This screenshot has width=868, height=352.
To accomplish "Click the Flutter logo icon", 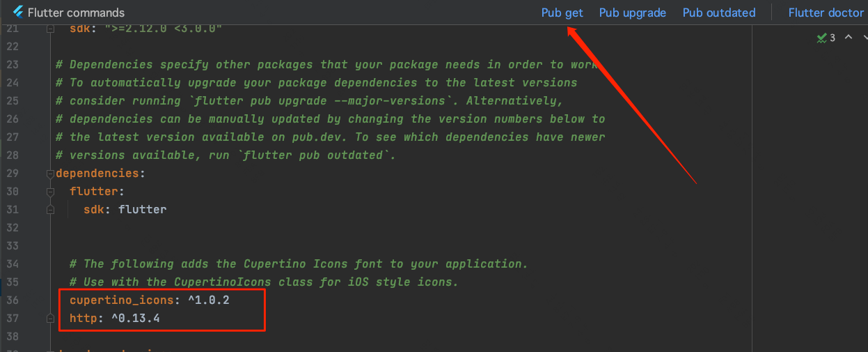I will (18, 12).
